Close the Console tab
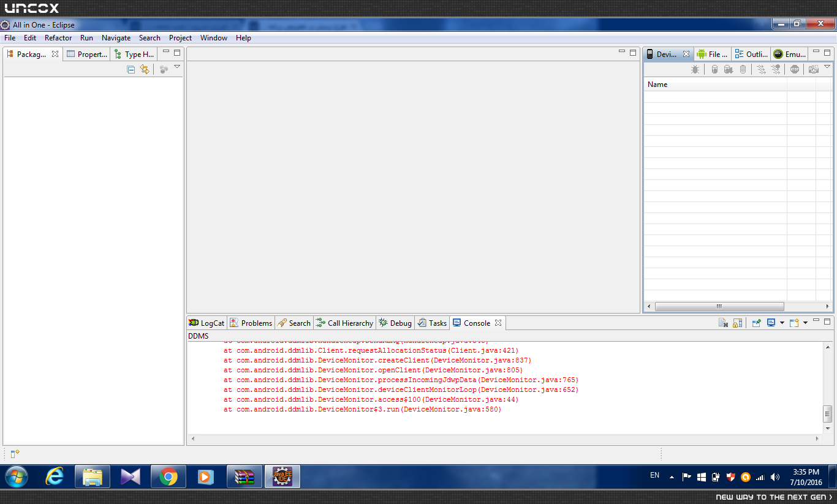837x504 pixels. coord(498,323)
